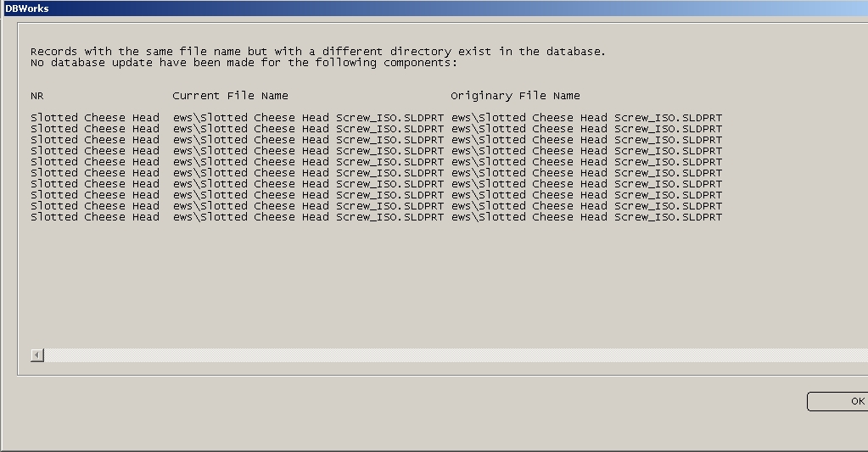Click the left arrow of horizontal scrollbar
This screenshot has height=452, width=868.
pos(37,355)
